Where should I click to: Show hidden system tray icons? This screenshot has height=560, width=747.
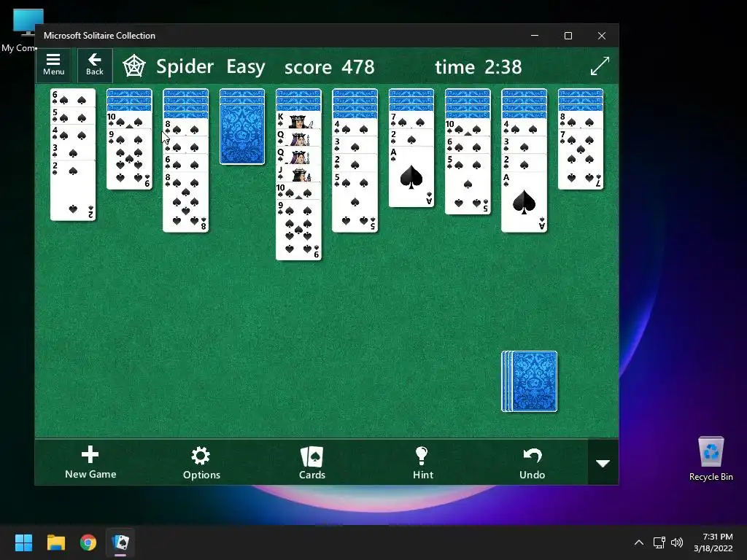click(639, 542)
